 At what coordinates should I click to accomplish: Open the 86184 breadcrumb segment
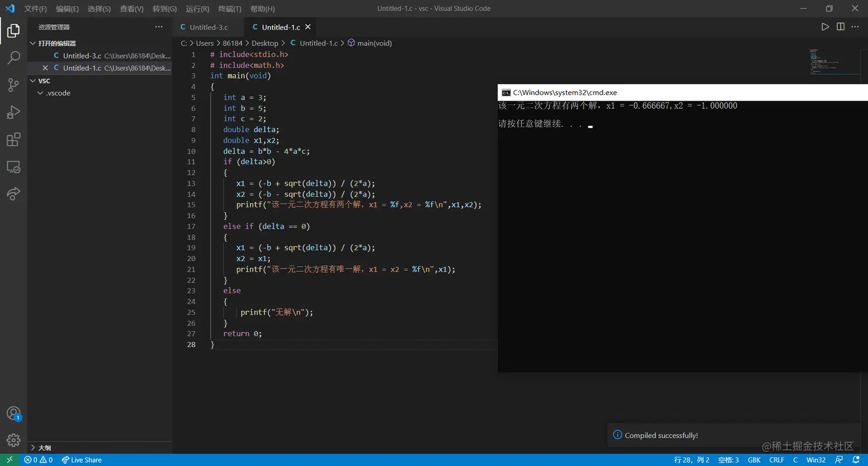(232, 43)
